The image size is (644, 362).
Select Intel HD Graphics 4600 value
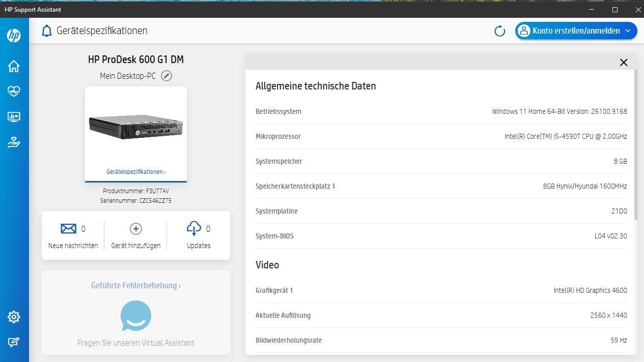(591, 290)
